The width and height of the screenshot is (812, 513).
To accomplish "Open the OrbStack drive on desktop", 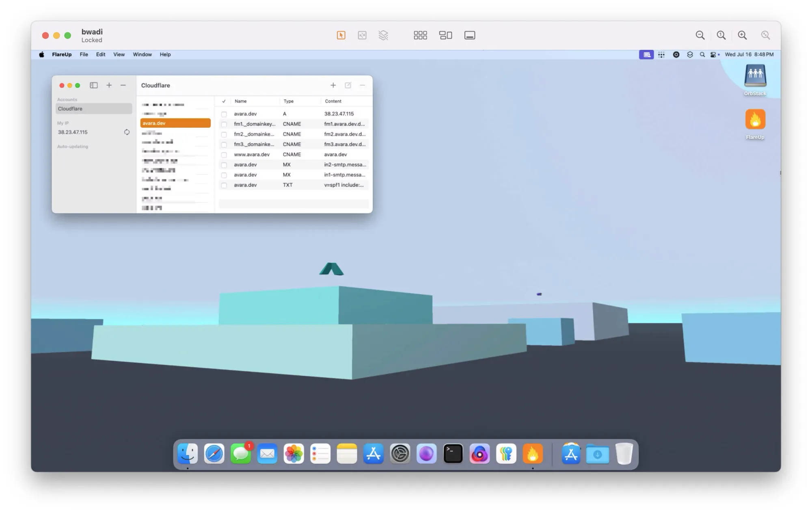I will 755,80.
